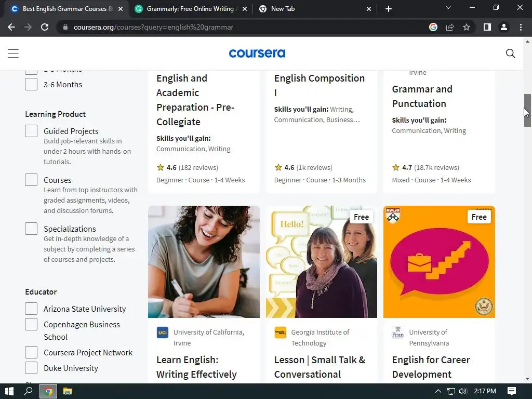Click the Georgia Tech two women thumbnail
This screenshot has height=399, width=532.
coord(321,262)
